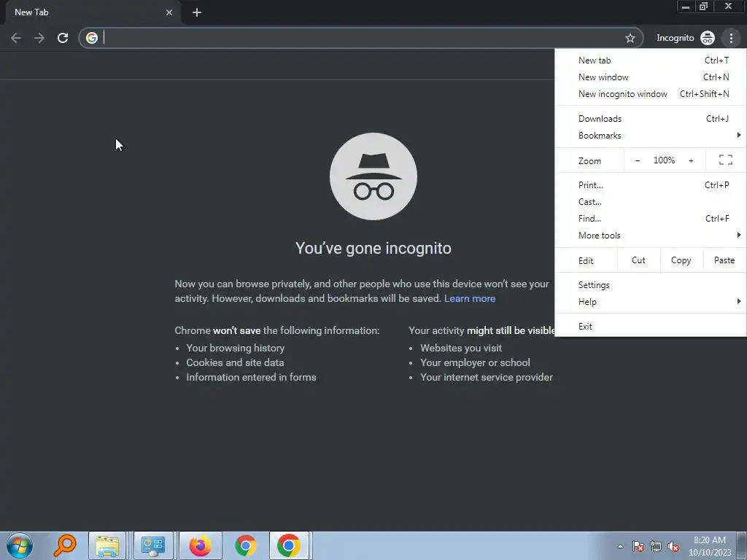747x560 pixels.
Task: Open the control panel taskbar icon
Action: 153,545
